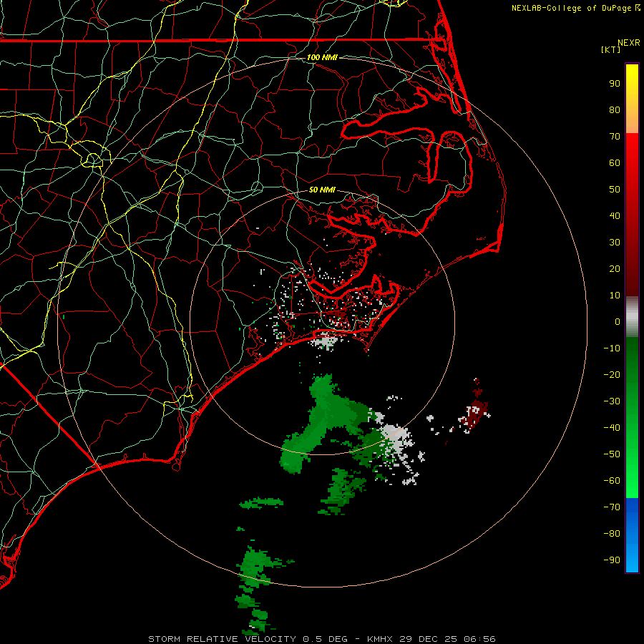644x644 pixels.
Task: Click the -20 value on velocity scale
Action: [612, 374]
